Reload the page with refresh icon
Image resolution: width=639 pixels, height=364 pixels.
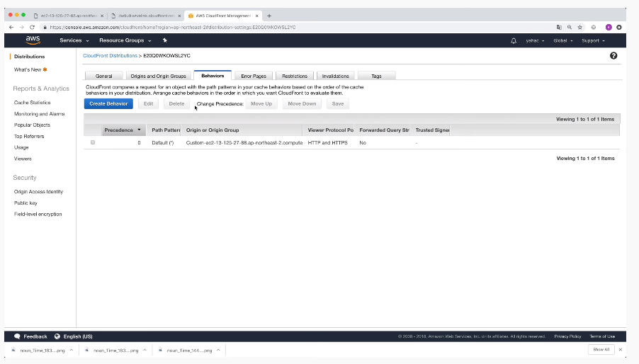32,28
